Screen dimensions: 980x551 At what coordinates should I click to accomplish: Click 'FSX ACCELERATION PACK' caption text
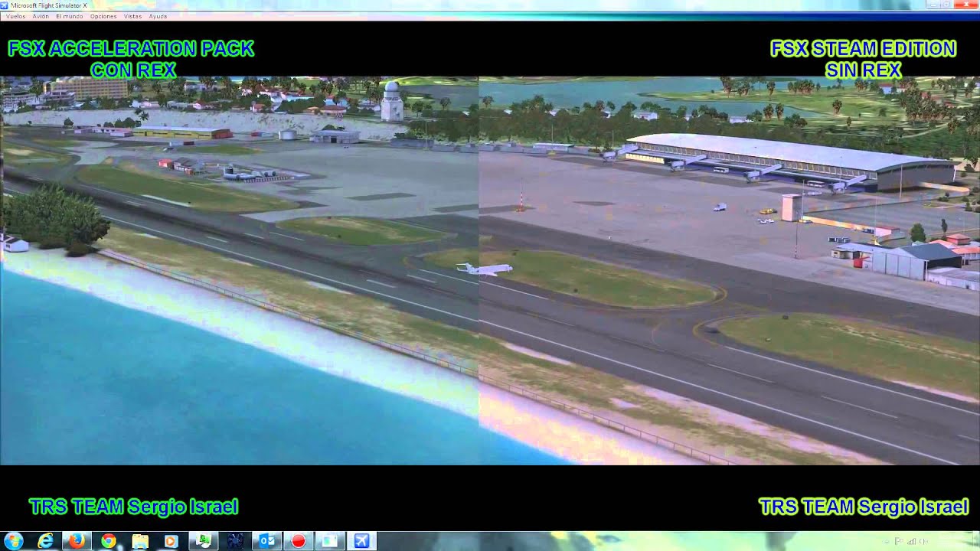pos(131,49)
